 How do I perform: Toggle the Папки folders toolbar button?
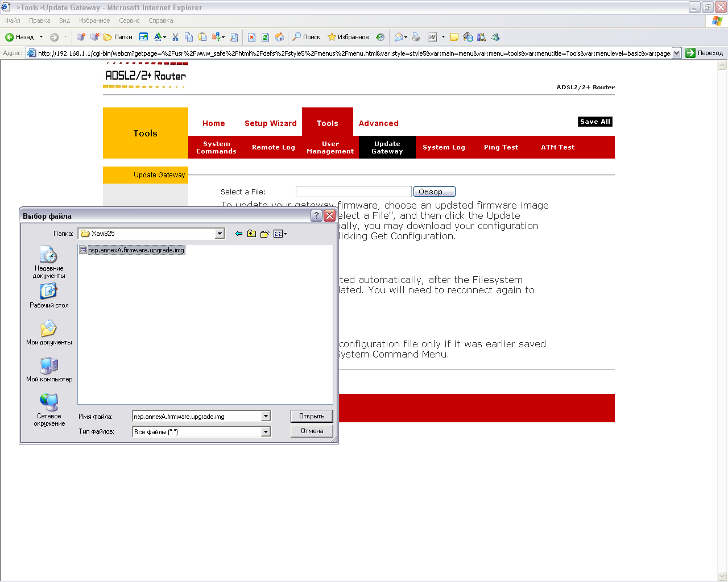click(x=118, y=37)
